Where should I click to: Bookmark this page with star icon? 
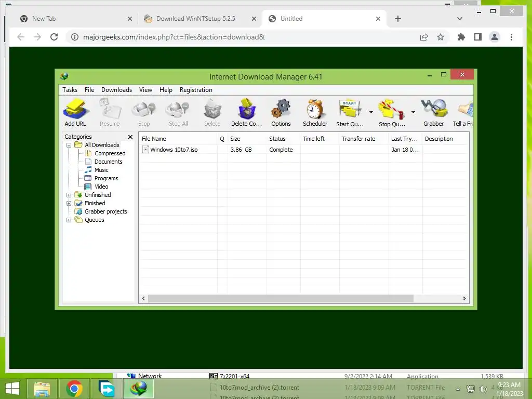(x=441, y=37)
